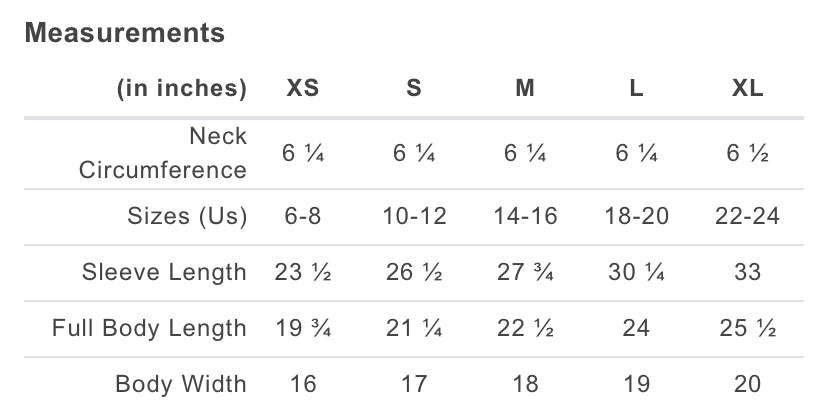Click the XL column header
This screenshot has height=406, width=828.
[x=747, y=88]
